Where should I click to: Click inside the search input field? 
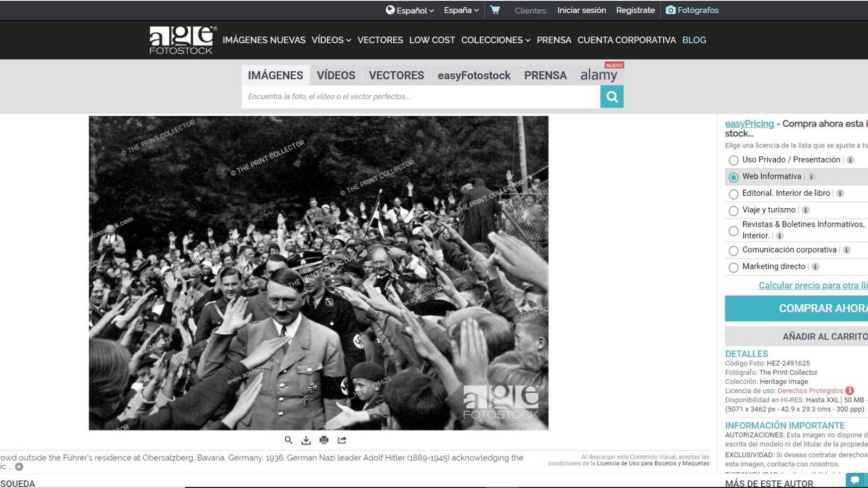tap(418, 97)
